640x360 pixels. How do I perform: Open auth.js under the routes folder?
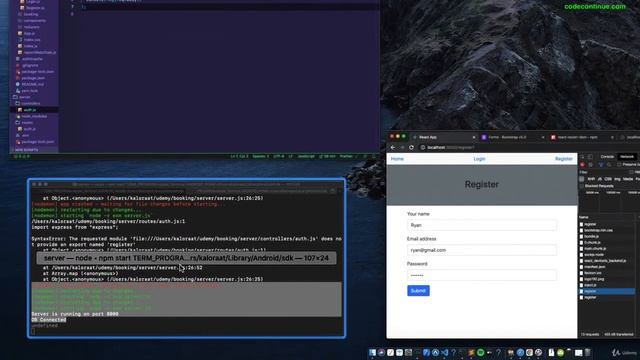(29, 129)
